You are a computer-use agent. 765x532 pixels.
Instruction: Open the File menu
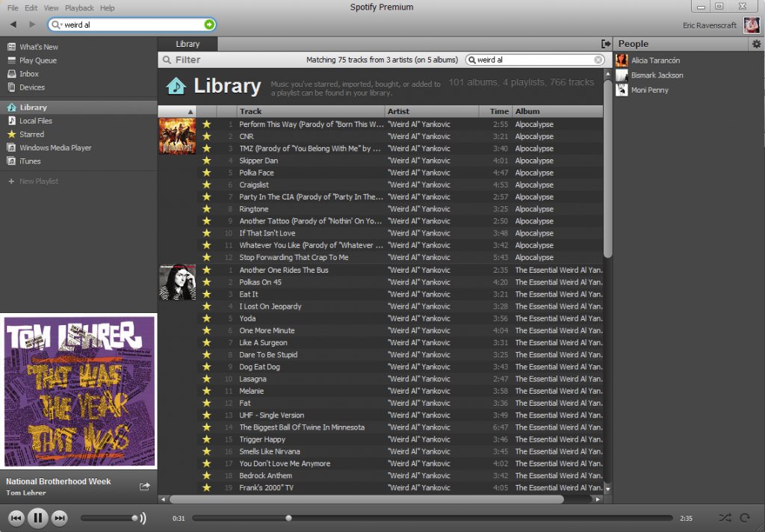[13, 7]
